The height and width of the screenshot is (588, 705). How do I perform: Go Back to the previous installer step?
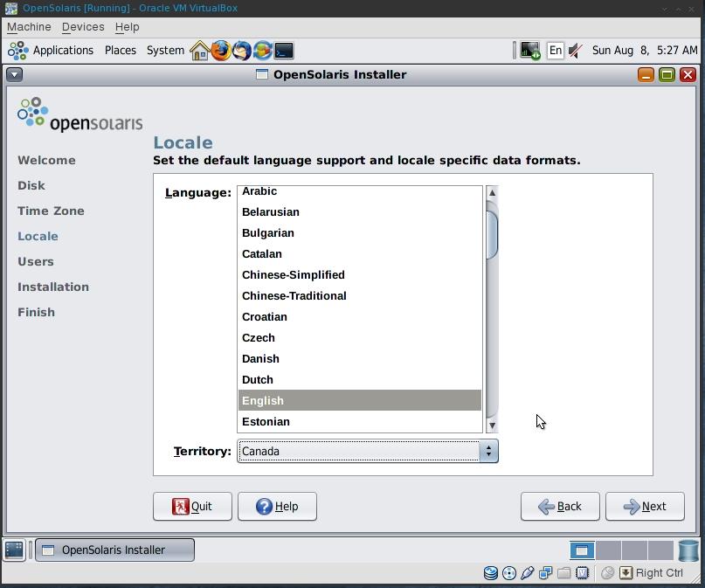(560, 507)
